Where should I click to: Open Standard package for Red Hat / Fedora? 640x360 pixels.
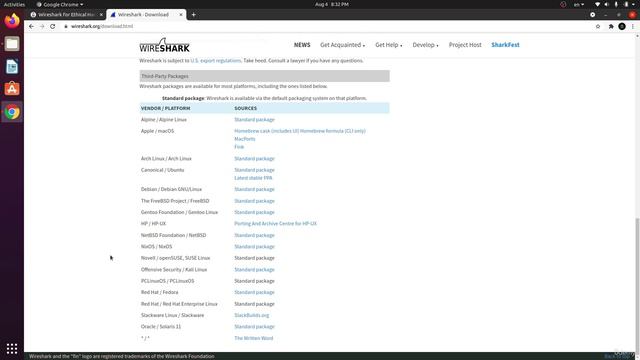point(254,292)
